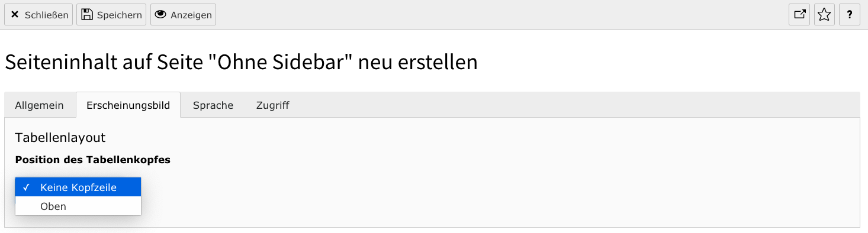Open the Sprache tab
This screenshot has width=868, height=233.
(x=213, y=105)
